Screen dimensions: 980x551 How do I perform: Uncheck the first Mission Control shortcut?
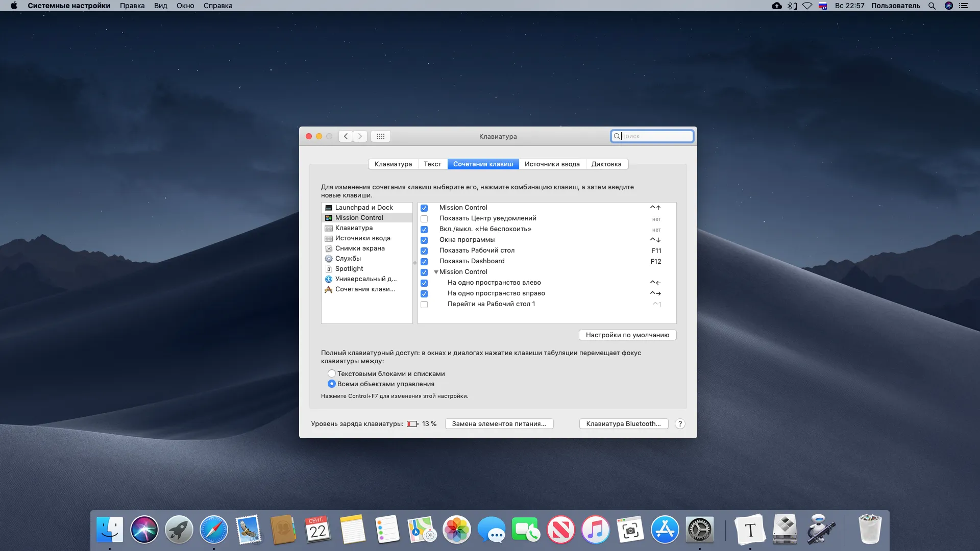pyautogui.click(x=424, y=208)
